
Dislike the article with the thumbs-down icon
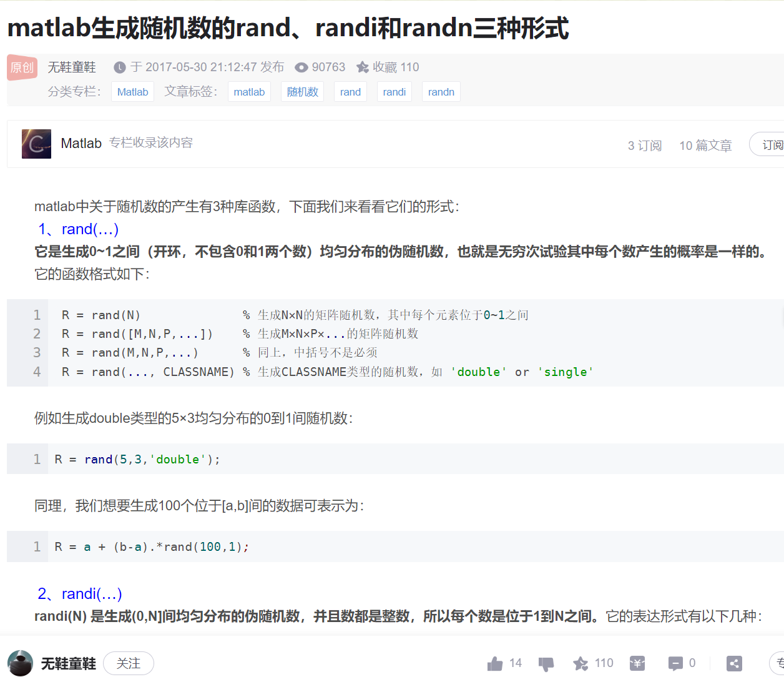546,663
